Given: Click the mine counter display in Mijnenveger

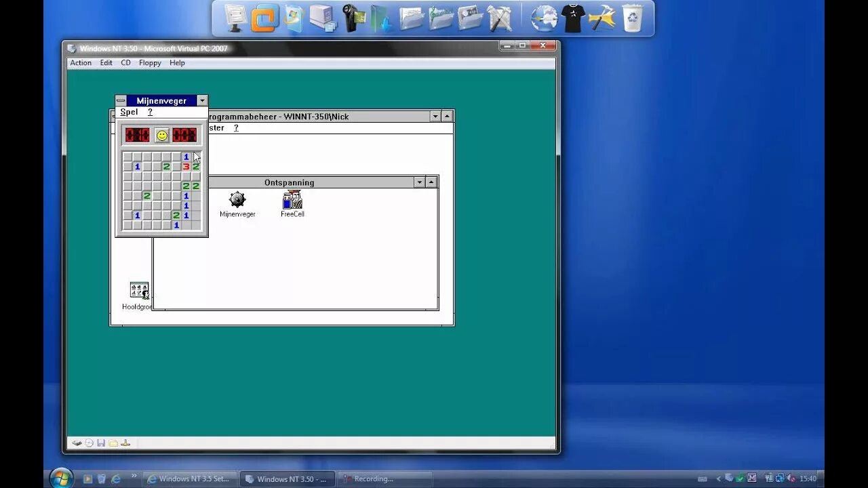Looking at the screenshot, I should coord(138,135).
